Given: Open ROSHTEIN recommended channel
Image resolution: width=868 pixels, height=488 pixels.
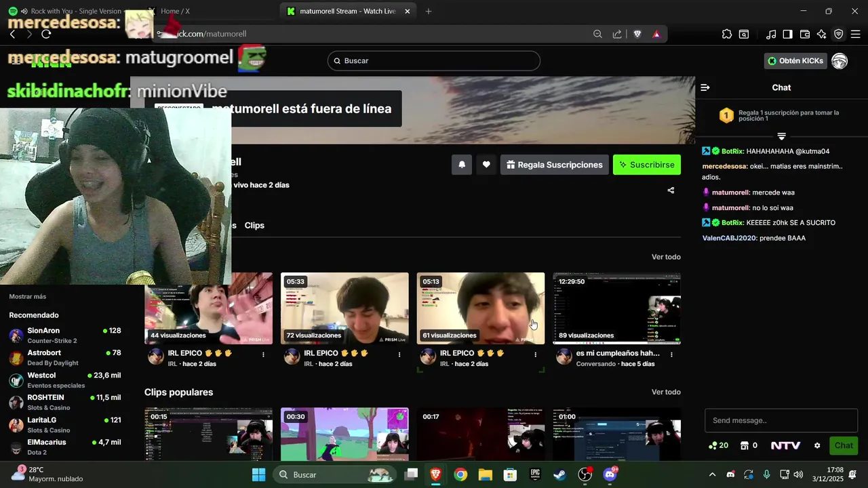Looking at the screenshot, I should 65,403.
